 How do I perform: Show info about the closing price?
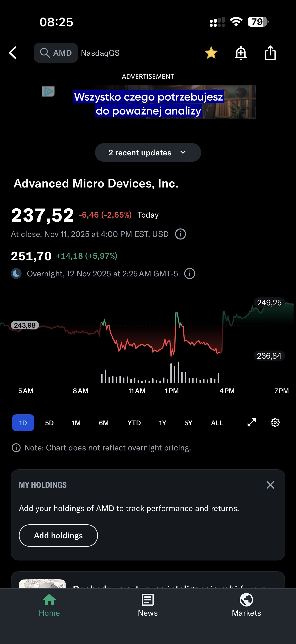181,234
